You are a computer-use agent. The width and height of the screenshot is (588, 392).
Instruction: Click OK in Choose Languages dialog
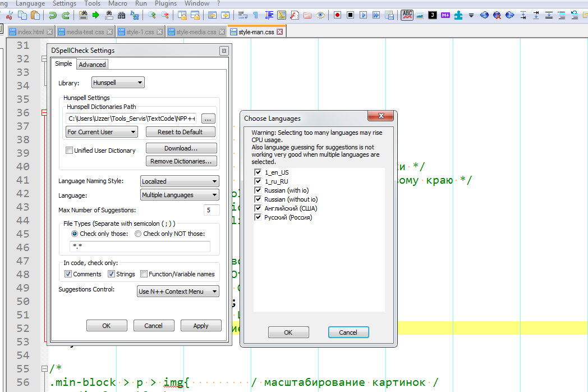pyautogui.click(x=288, y=332)
